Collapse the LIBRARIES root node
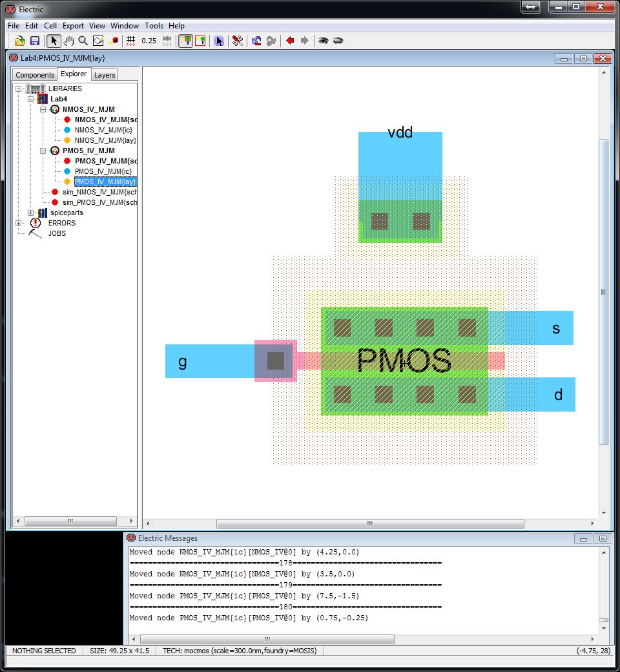Image resolution: width=620 pixels, height=672 pixels. tap(18, 89)
